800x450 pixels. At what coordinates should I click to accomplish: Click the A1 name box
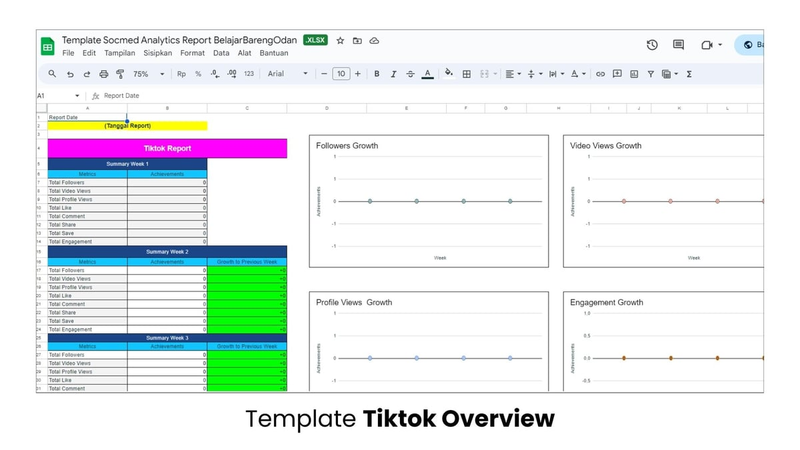pyautogui.click(x=58, y=95)
